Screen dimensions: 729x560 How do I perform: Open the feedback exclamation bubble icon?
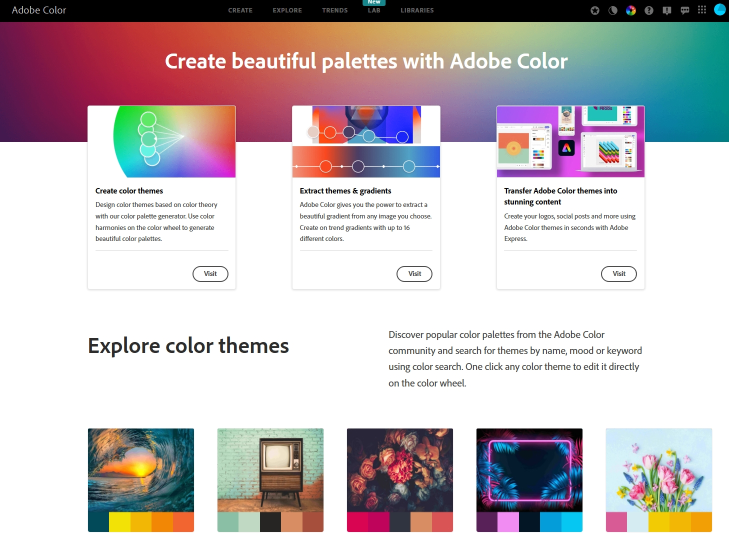[x=667, y=10]
